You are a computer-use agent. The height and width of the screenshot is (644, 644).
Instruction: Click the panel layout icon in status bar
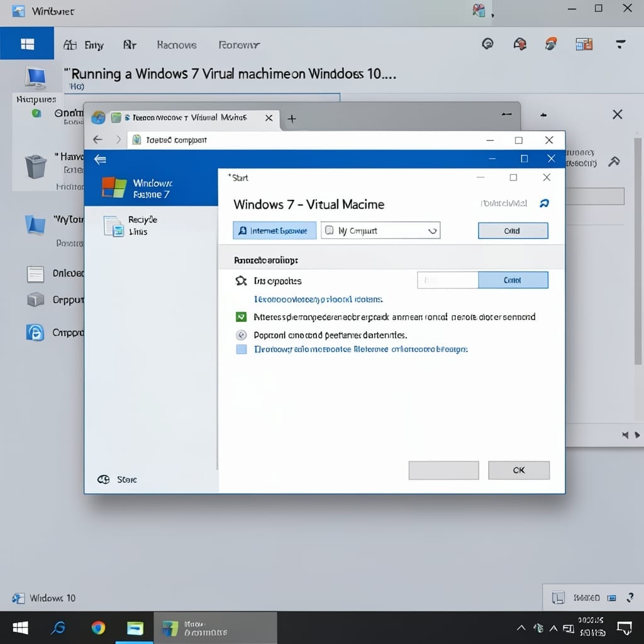click(x=558, y=598)
